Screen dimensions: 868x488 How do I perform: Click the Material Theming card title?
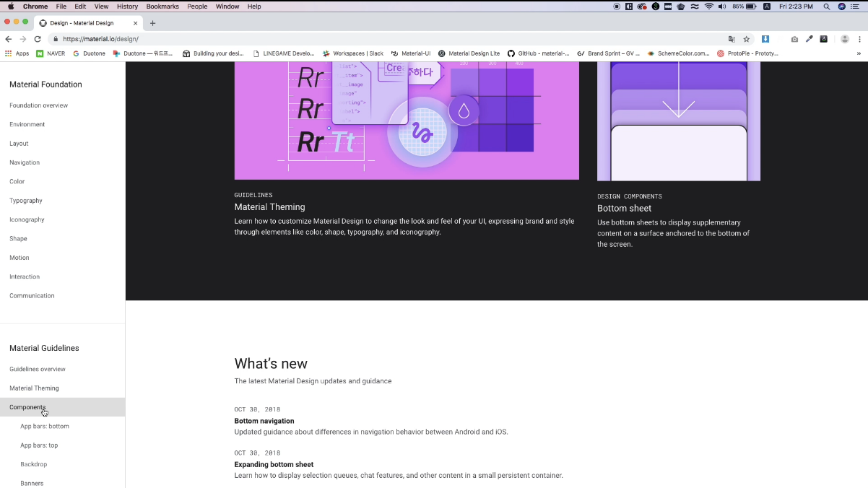click(x=269, y=207)
